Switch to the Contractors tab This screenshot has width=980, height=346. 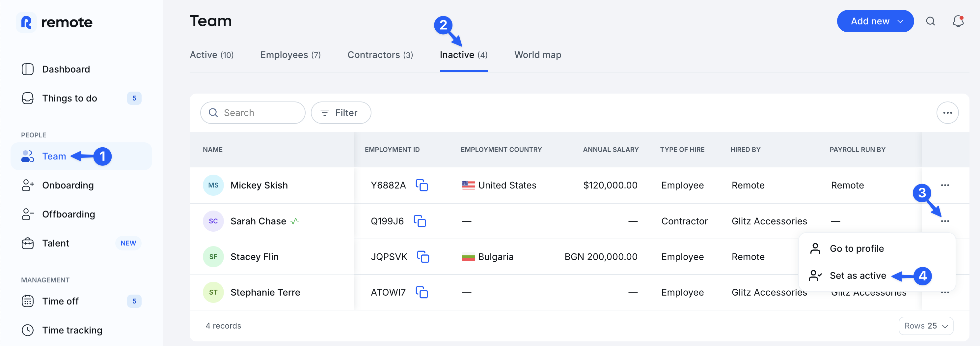[380, 55]
